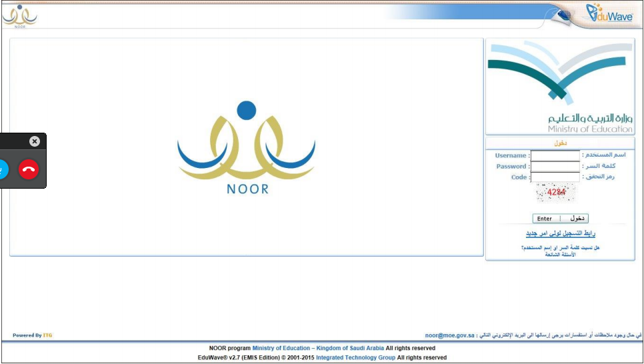Click the partially visible blue call button
This screenshot has height=364, width=644.
coord(3,169)
